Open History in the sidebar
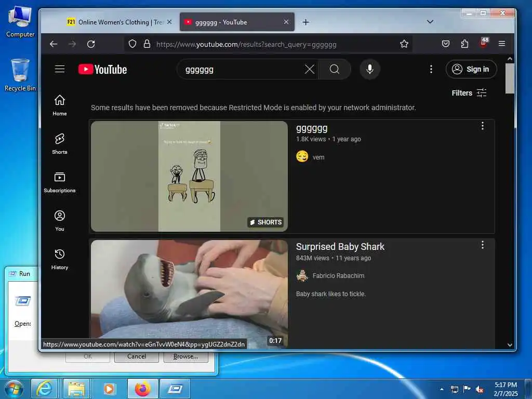This screenshot has height=399, width=532. (x=60, y=259)
